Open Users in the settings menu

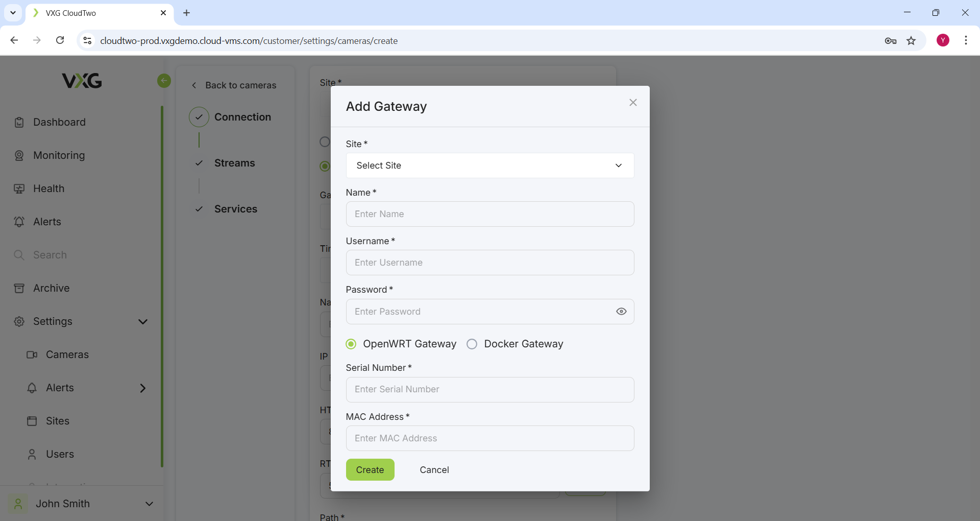[60, 455]
